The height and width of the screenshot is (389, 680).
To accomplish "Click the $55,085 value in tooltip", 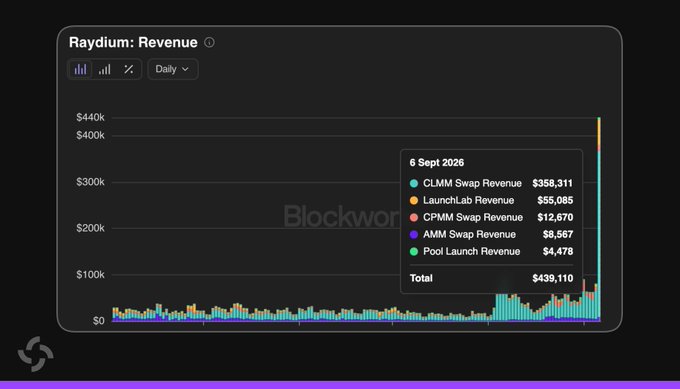I will tap(555, 200).
